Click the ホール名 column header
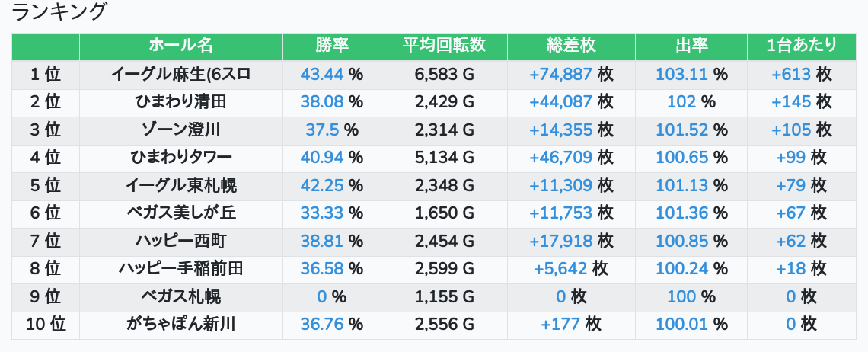Image resolution: width=868 pixels, height=352 pixels. 180,46
